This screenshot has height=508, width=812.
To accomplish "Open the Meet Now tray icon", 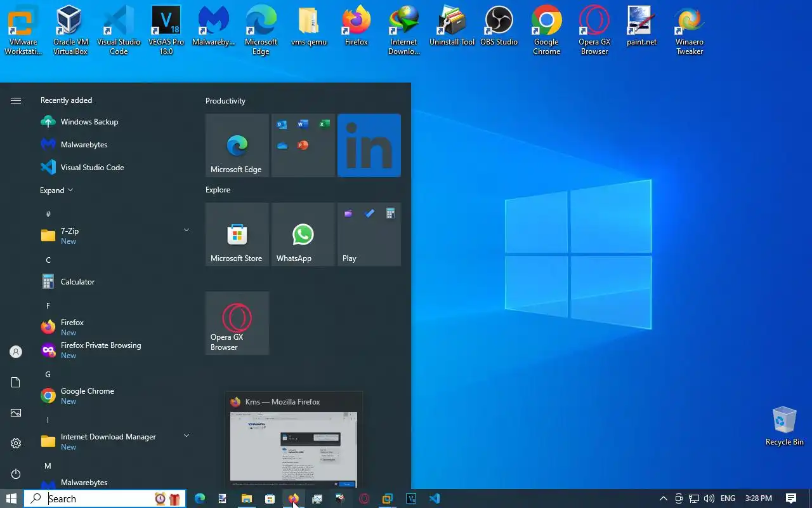I will (x=679, y=498).
